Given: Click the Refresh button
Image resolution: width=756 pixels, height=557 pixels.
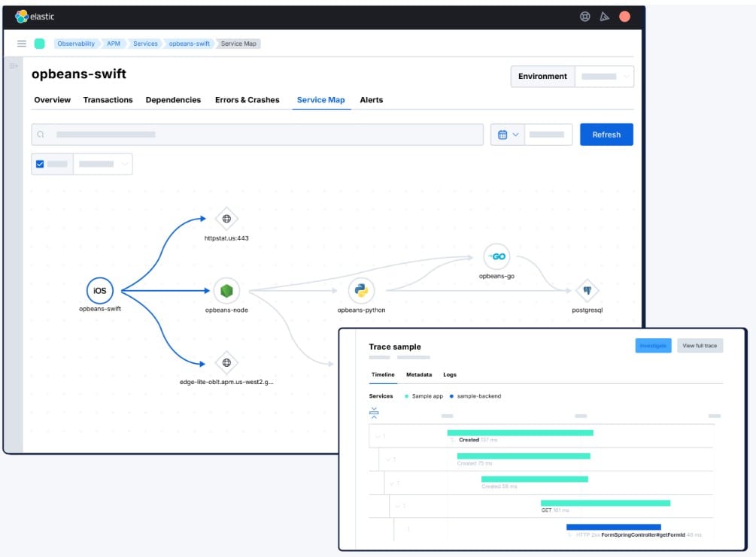Looking at the screenshot, I should coord(606,134).
